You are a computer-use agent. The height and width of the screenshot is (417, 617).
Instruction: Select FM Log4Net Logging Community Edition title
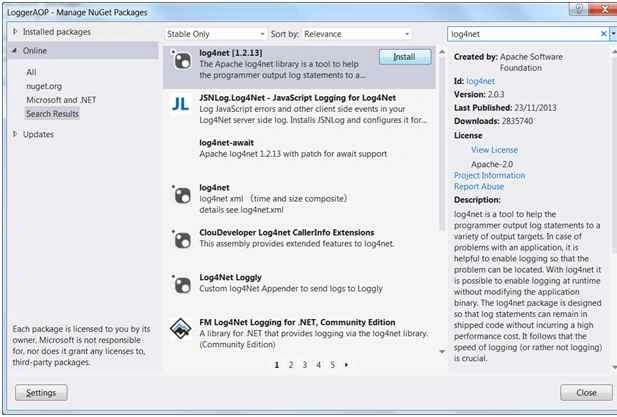297,322
